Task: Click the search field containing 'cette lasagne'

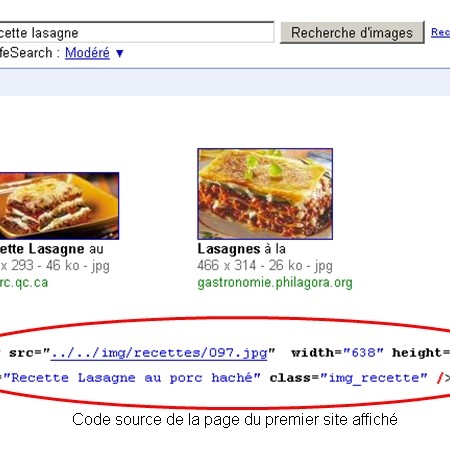Action: pyautogui.click(x=137, y=32)
